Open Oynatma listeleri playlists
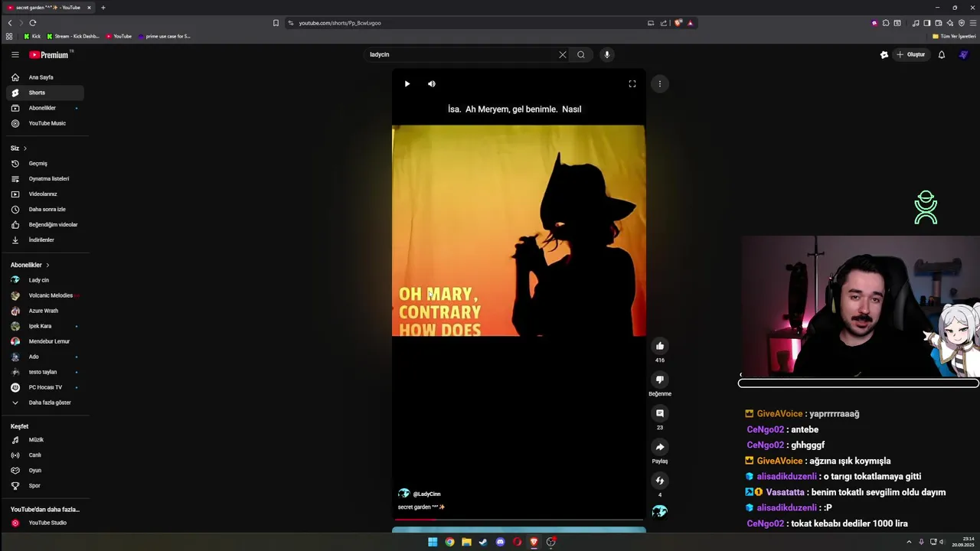 (44, 178)
